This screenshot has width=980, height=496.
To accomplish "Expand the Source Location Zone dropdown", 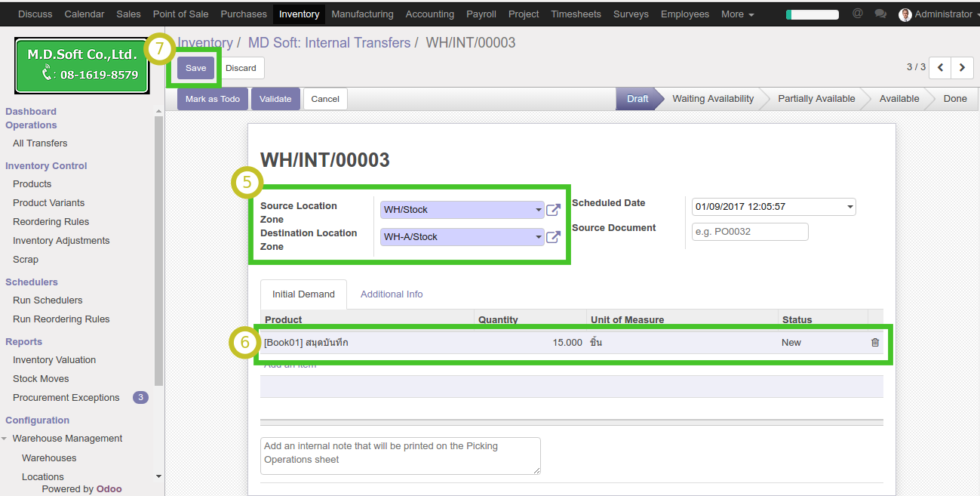I will [x=538, y=210].
